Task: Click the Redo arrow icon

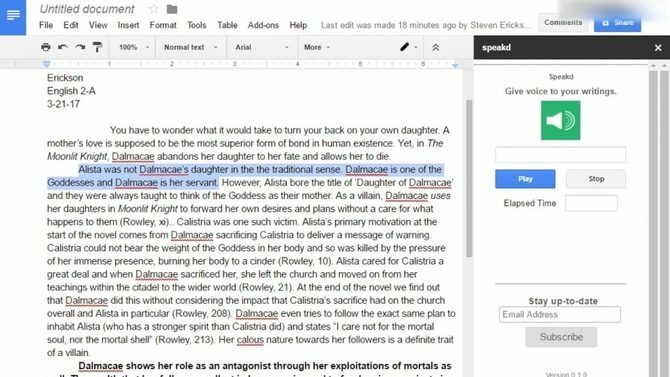Action: point(80,47)
